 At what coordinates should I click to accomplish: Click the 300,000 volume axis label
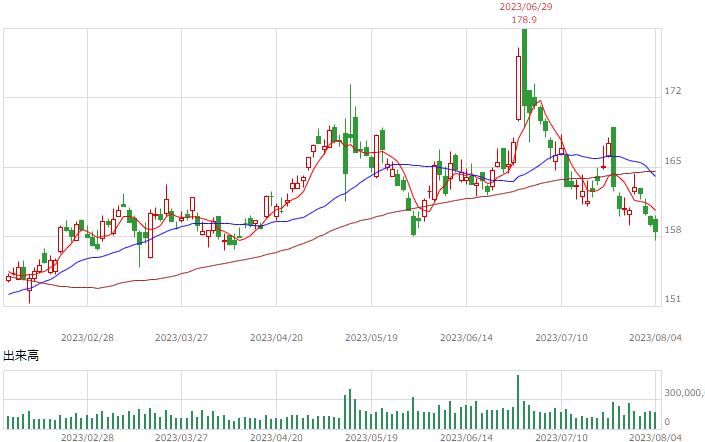pos(684,393)
